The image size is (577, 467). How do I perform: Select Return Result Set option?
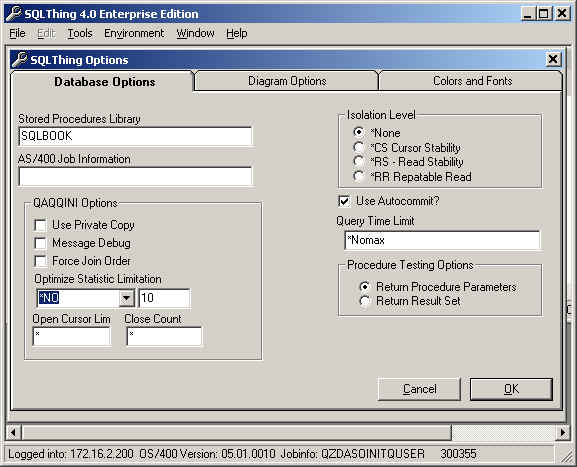[x=364, y=301]
